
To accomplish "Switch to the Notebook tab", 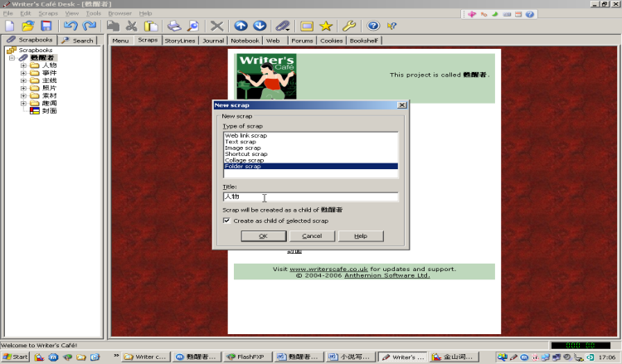I will pos(245,41).
